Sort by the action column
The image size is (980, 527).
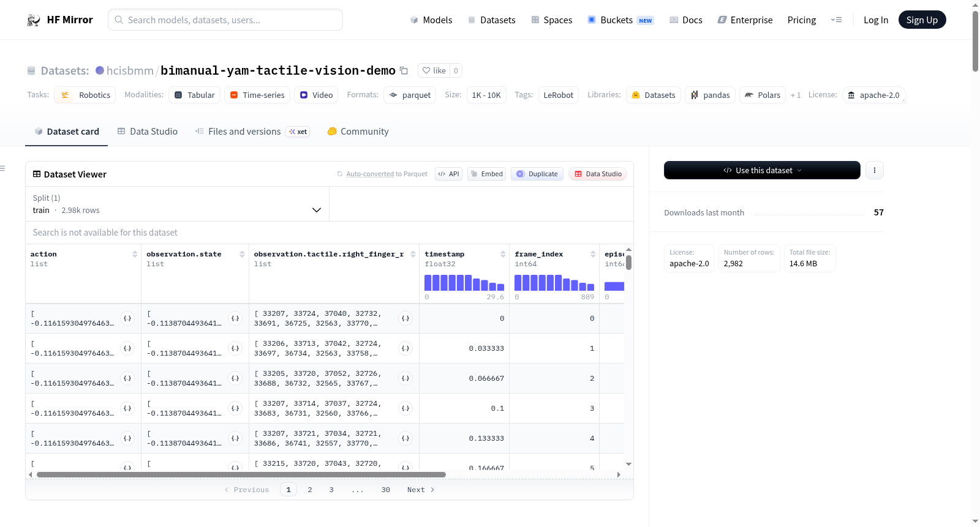135,254
